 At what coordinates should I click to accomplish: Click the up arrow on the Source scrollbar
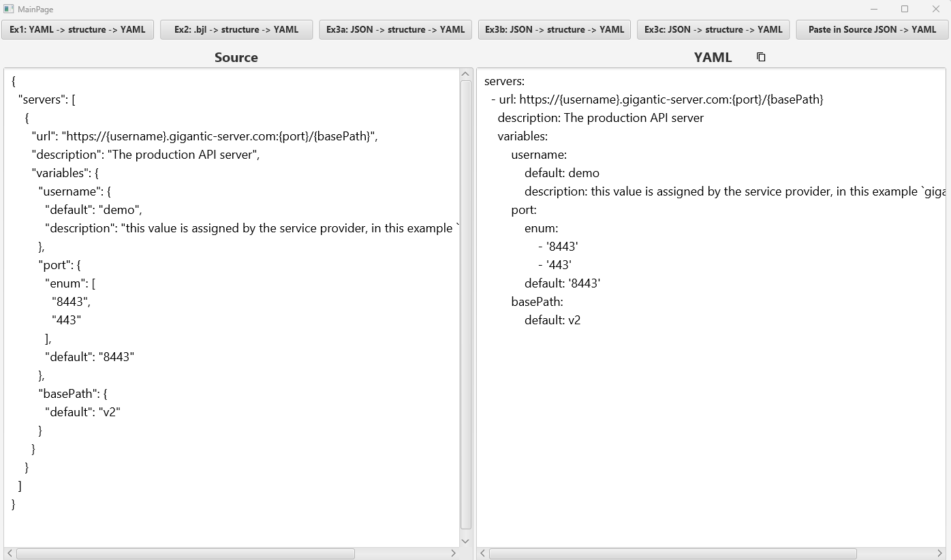click(x=465, y=74)
